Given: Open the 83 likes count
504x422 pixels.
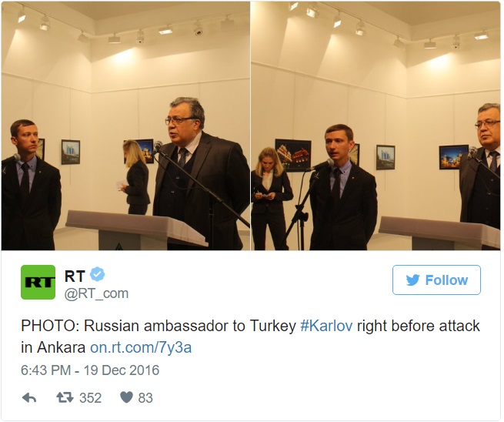Looking at the screenshot, I should [145, 398].
